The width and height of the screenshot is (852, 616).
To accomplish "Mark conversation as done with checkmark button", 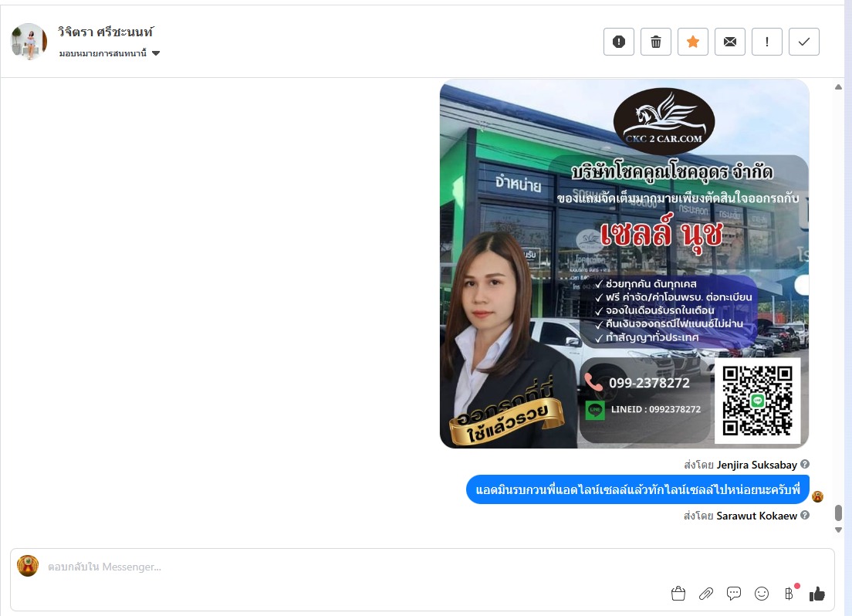I will click(x=803, y=42).
